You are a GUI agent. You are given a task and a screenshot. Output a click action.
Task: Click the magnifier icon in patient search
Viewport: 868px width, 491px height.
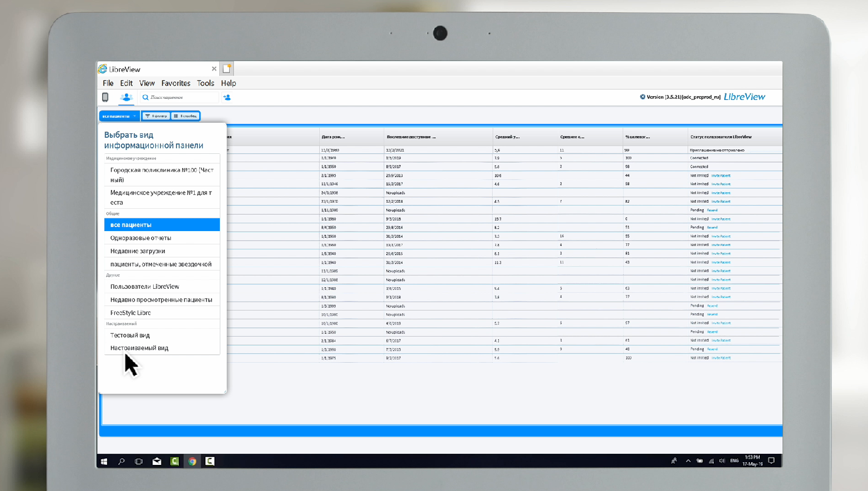[x=145, y=97]
